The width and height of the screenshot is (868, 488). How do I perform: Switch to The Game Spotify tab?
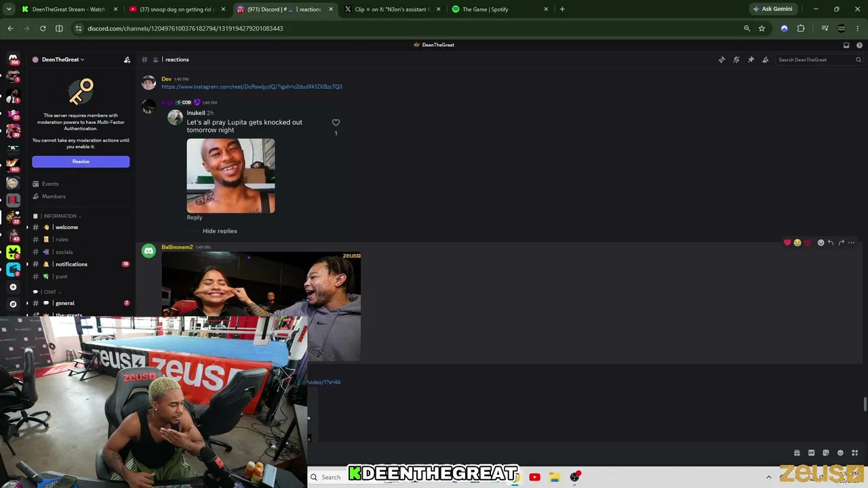[500, 9]
